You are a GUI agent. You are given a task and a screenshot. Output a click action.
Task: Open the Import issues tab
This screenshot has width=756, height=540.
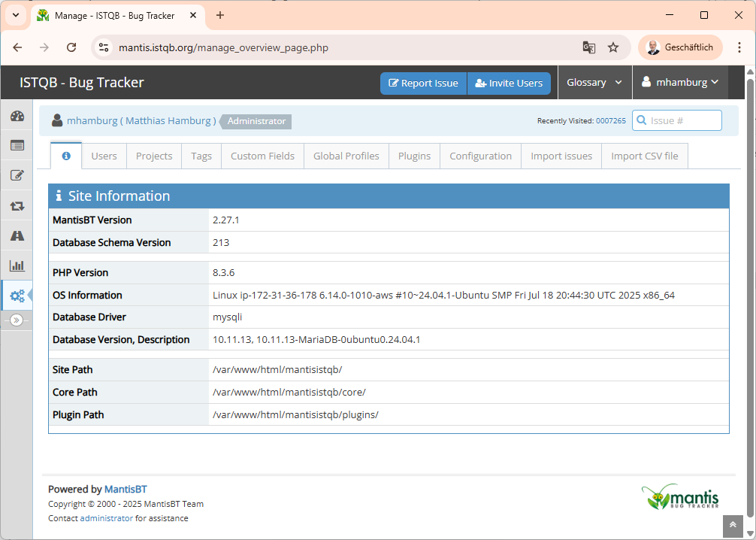[561, 156]
